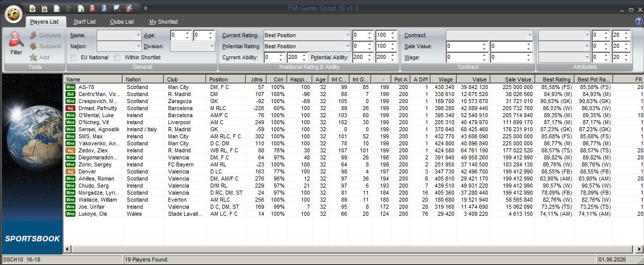
Task: Sort players by Club column header
Action: pyautogui.click(x=185, y=79)
